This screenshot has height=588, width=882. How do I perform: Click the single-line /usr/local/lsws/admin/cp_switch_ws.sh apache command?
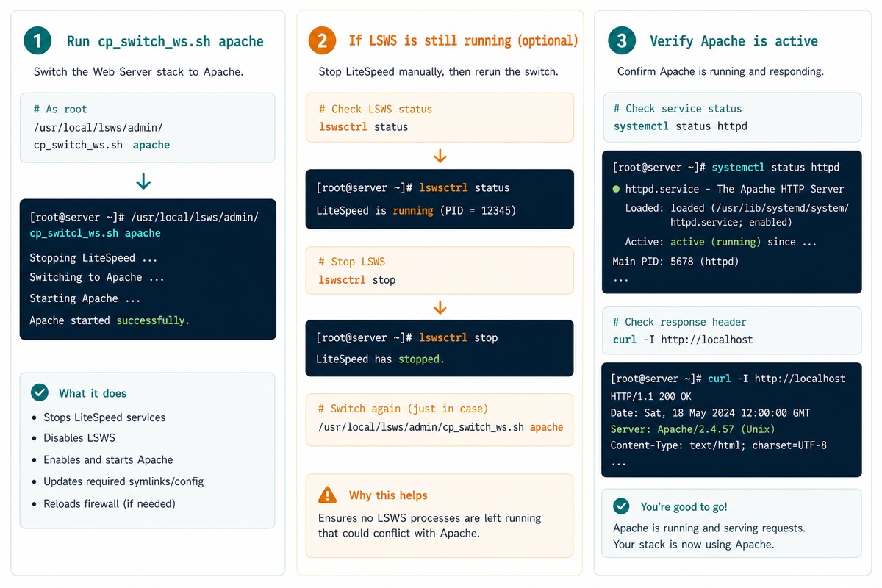click(x=440, y=427)
